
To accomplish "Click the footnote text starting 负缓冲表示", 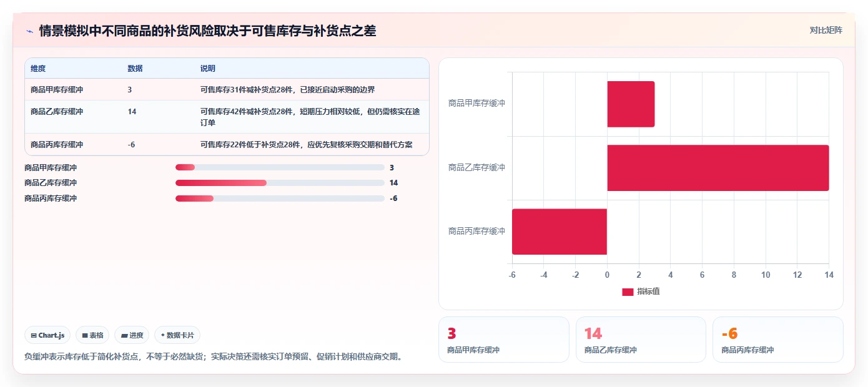I will click(215, 357).
